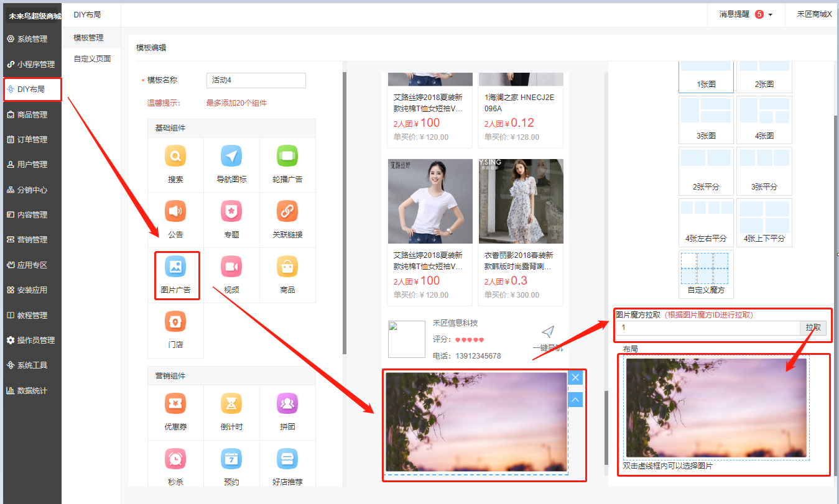Click product title 1海澜之家 HNECJ2E096A
This screenshot has height=504, width=839.
pyautogui.click(x=520, y=103)
